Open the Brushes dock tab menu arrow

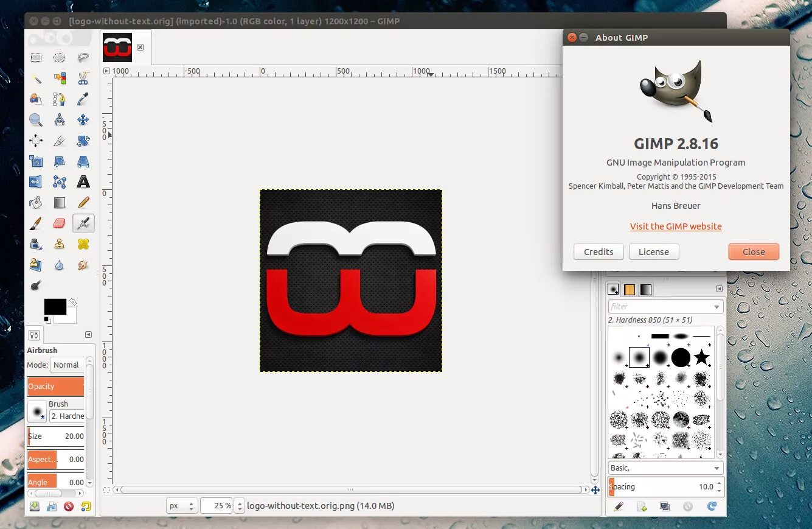(x=719, y=289)
